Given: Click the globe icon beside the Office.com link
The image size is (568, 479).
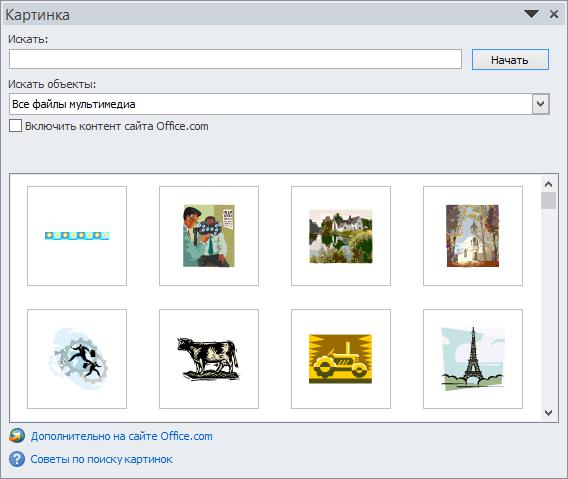Looking at the screenshot, I should [17, 436].
